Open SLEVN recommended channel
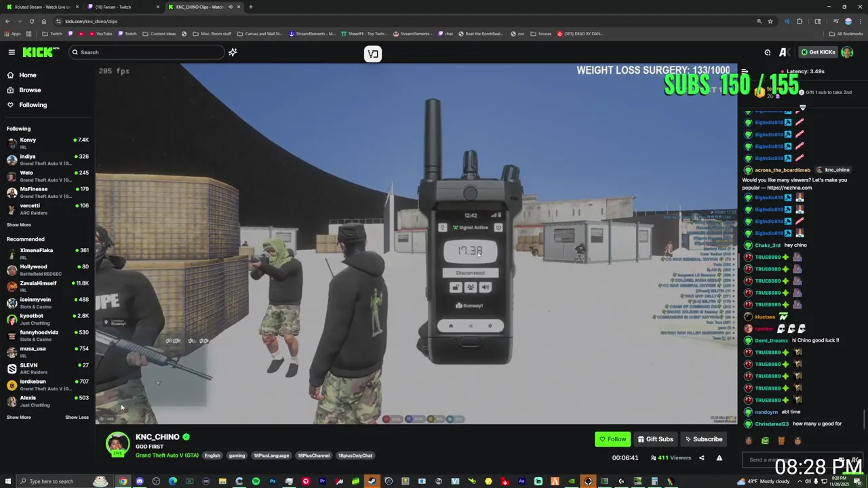 47,368
